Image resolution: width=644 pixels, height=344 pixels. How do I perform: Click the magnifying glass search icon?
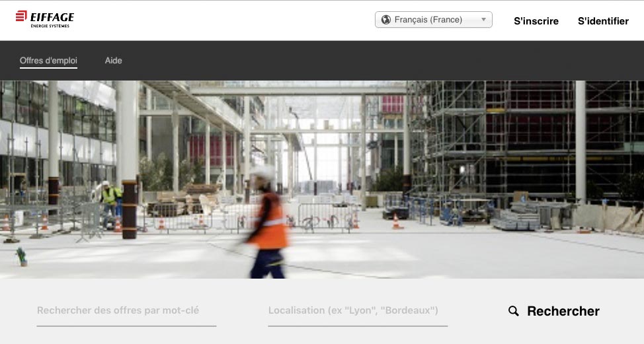coord(513,311)
